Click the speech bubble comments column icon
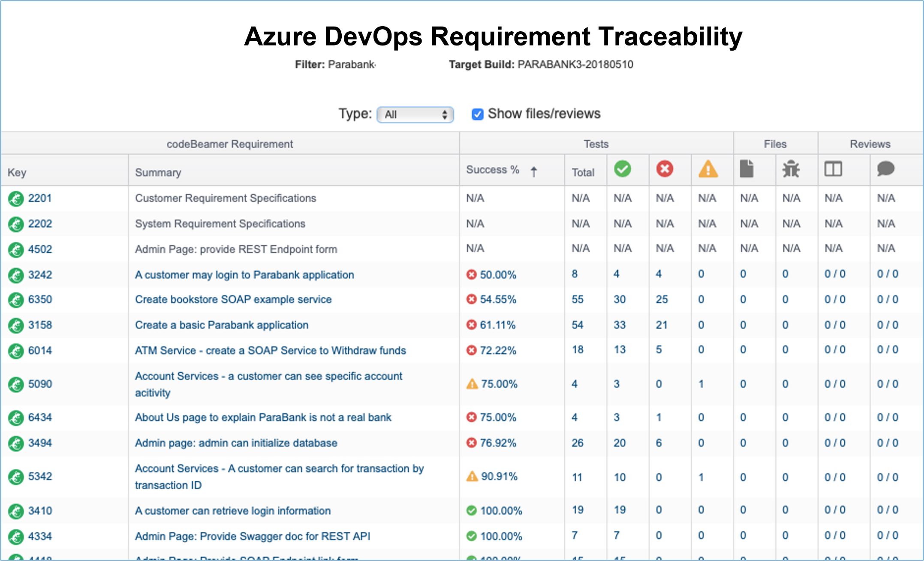This screenshot has height=561, width=924. coord(885,169)
